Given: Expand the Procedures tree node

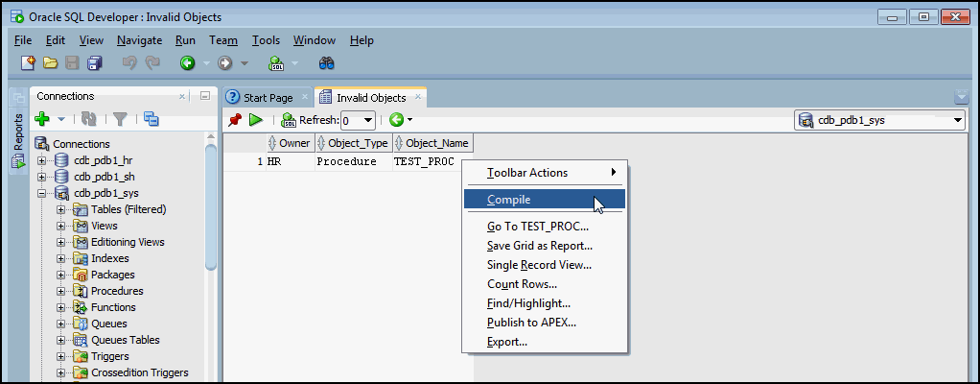Looking at the screenshot, I should tap(61, 291).
